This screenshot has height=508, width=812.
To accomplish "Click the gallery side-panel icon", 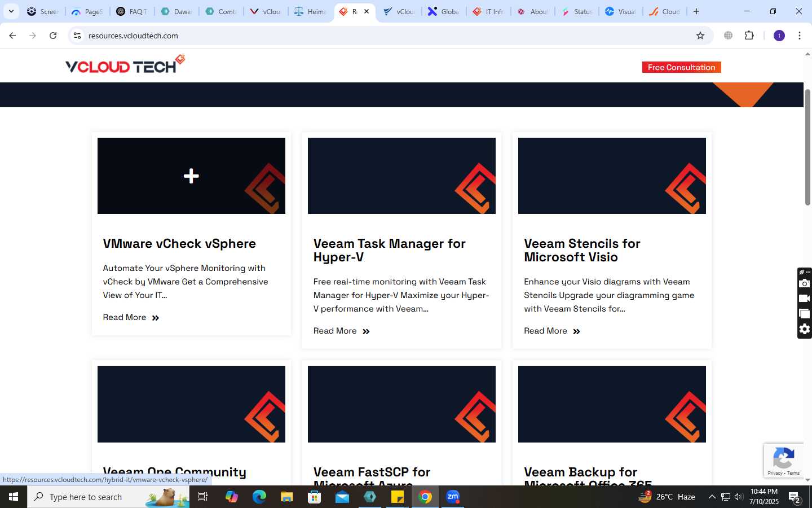I will coord(805,314).
